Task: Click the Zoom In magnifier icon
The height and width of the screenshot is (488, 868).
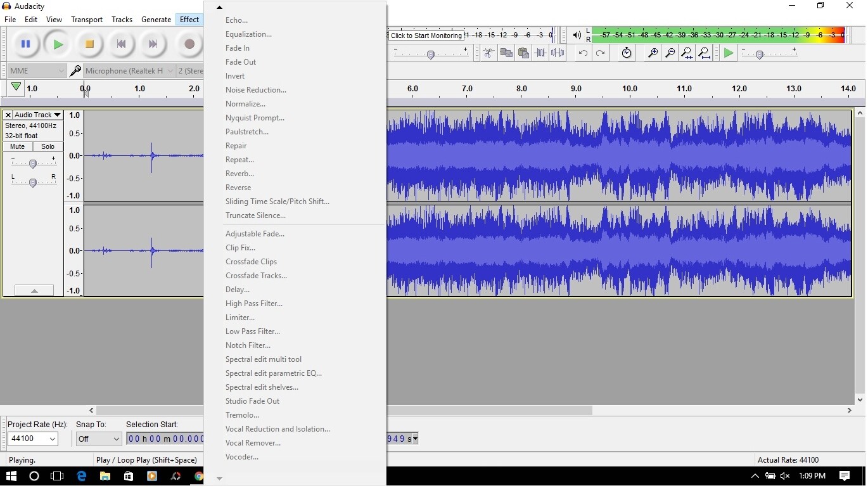Action: [652, 53]
